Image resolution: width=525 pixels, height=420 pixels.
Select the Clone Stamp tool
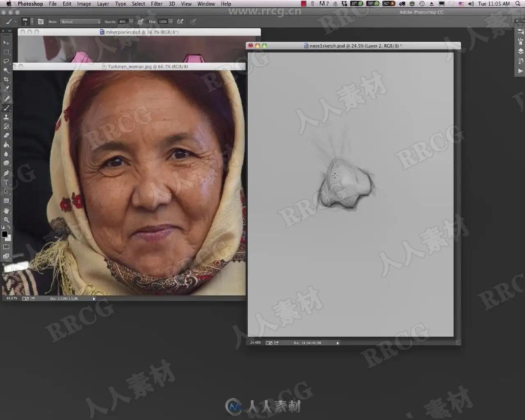(x=6, y=117)
